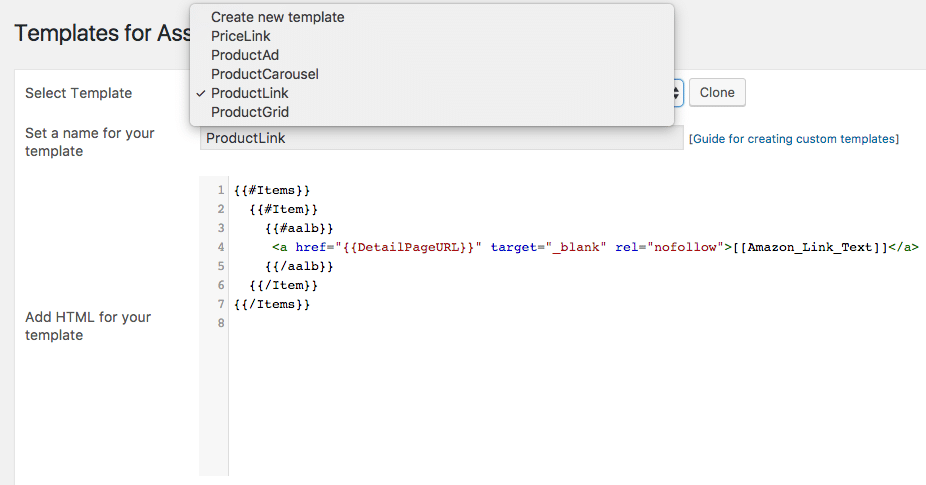This screenshot has width=926, height=485.
Task: Open 'Guide for creating custom templates' link
Action: (794, 139)
